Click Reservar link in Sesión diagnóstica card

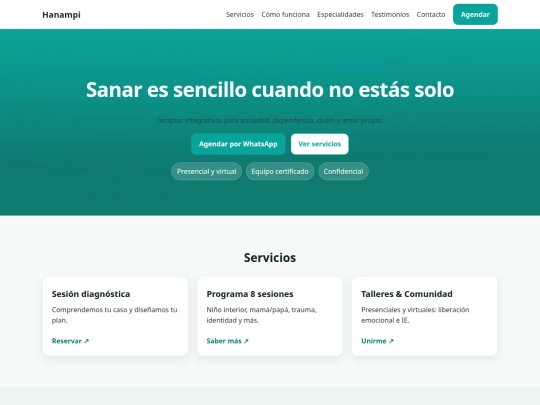pos(70,341)
